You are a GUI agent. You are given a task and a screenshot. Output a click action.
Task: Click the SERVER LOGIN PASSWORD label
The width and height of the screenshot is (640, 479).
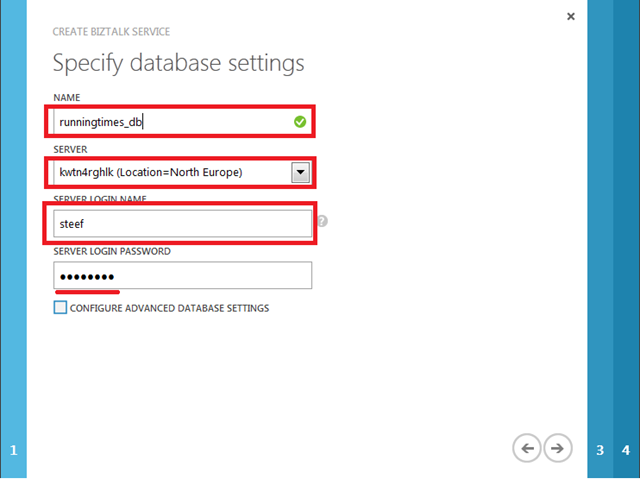[112, 251]
